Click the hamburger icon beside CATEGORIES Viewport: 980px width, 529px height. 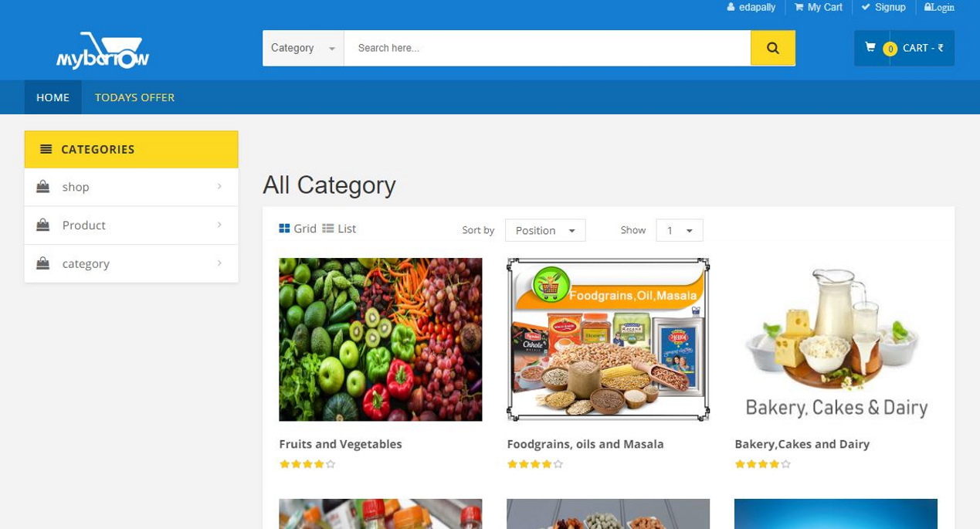click(46, 149)
